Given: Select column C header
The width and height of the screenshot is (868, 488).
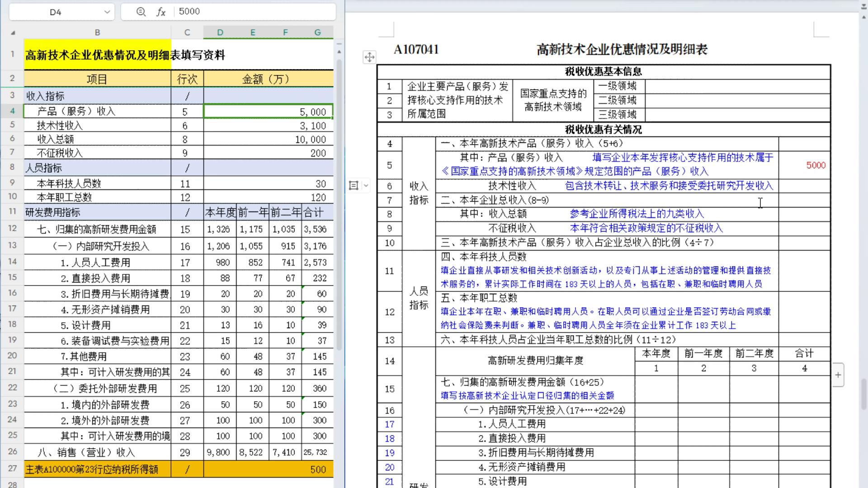Looking at the screenshot, I should click(x=187, y=33).
